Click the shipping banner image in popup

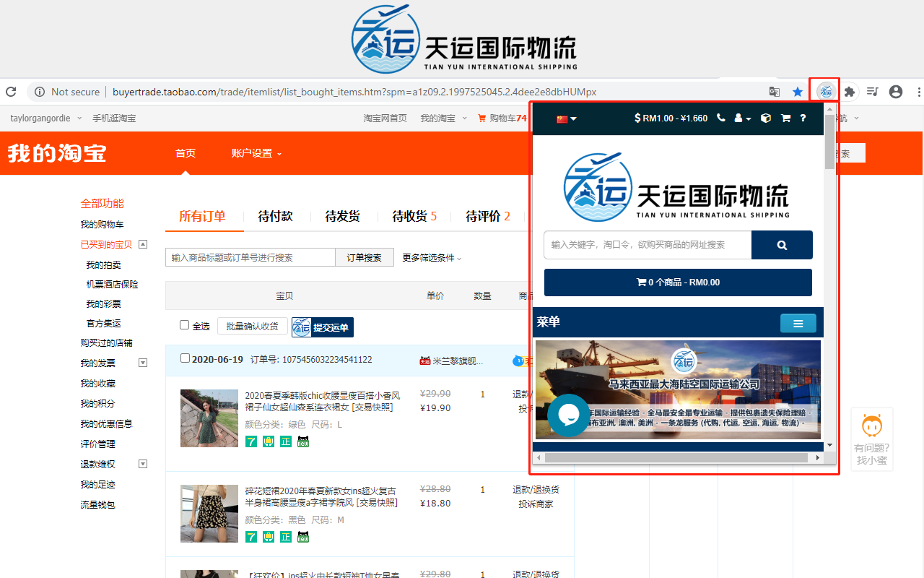(x=678, y=389)
